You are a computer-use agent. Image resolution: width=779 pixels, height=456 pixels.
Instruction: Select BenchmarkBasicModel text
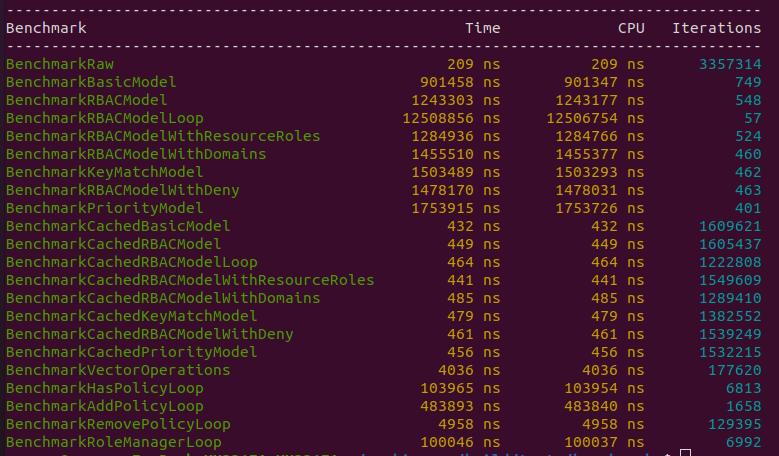(91, 82)
